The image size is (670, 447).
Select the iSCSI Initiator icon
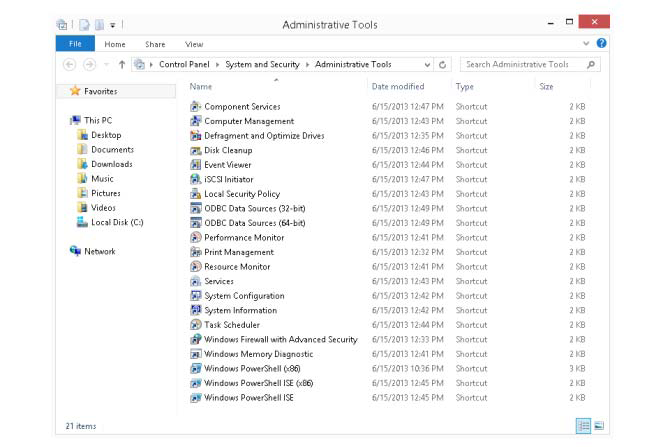[196, 179]
